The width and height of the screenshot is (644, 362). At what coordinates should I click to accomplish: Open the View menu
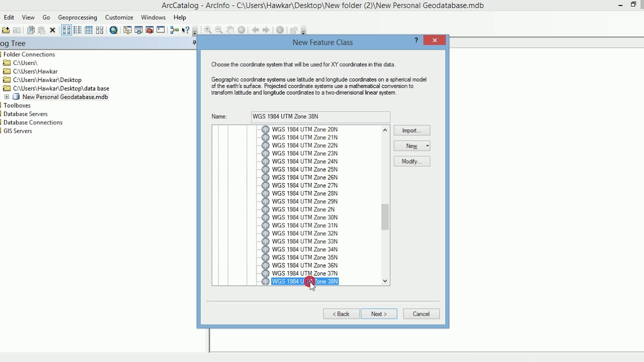tap(28, 17)
